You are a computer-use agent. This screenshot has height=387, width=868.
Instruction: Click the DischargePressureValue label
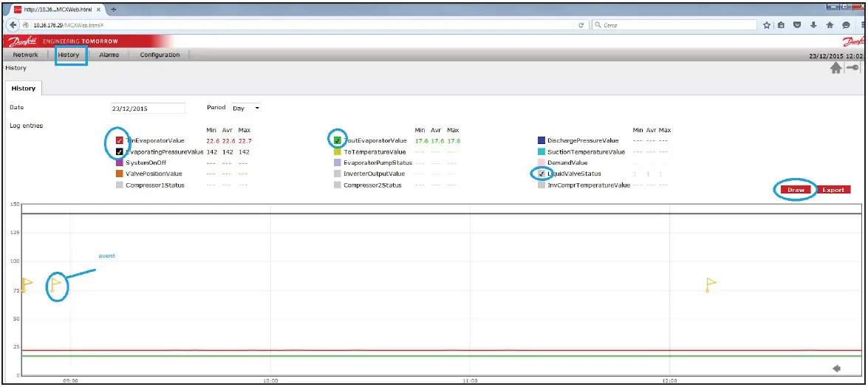(x=583, y=140)
